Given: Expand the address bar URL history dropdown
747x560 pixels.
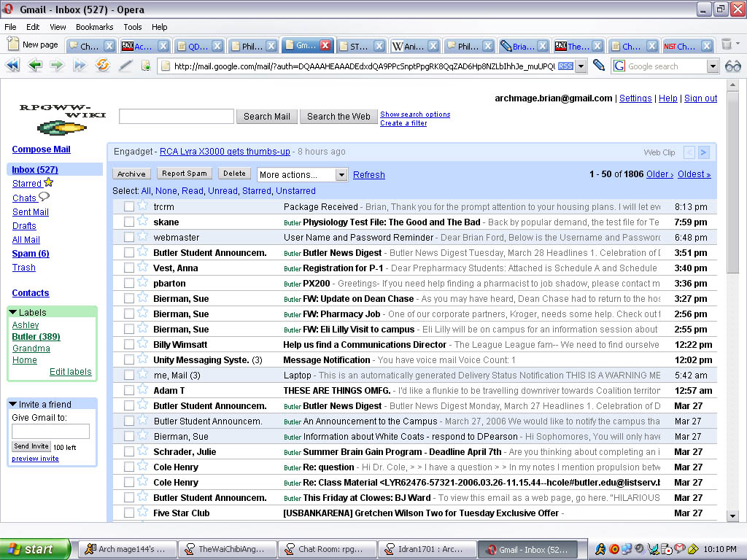Looking at the screenshot, I should pos(581,66).
